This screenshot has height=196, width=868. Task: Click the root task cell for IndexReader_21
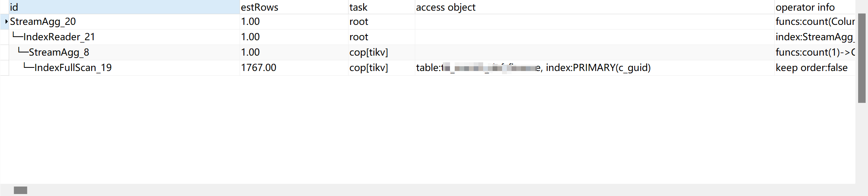[358, 37]
